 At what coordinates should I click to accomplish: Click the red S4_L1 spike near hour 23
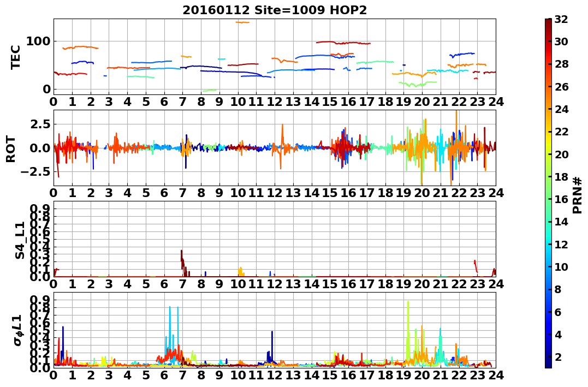(x=476, y=265)
